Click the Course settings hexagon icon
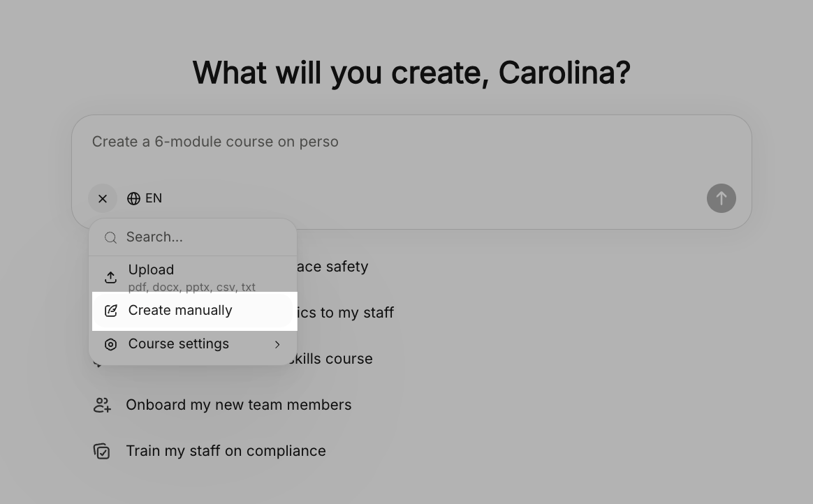This screenshot has width=813, height=504. (110, 344)
